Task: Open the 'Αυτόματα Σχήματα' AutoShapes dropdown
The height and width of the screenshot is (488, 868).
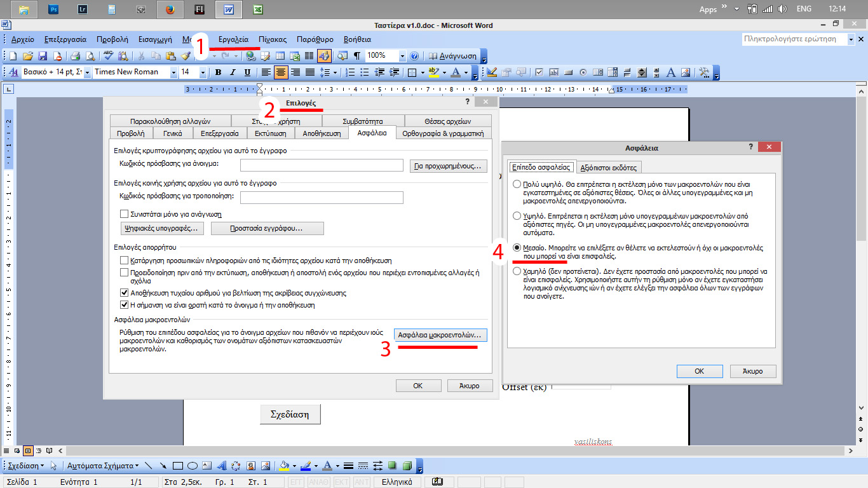Action: click(103, 466)
